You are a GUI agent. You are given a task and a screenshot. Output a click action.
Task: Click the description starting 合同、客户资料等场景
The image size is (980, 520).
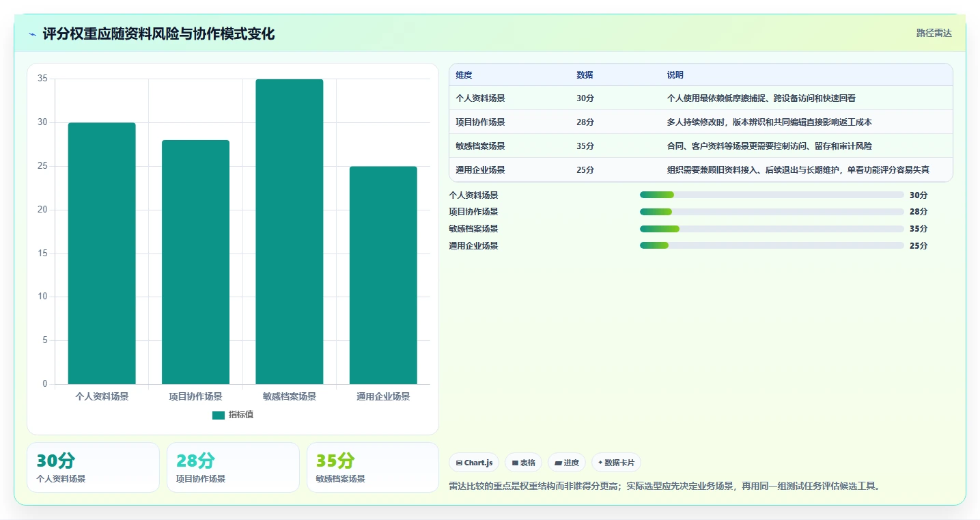click(770, 146)
